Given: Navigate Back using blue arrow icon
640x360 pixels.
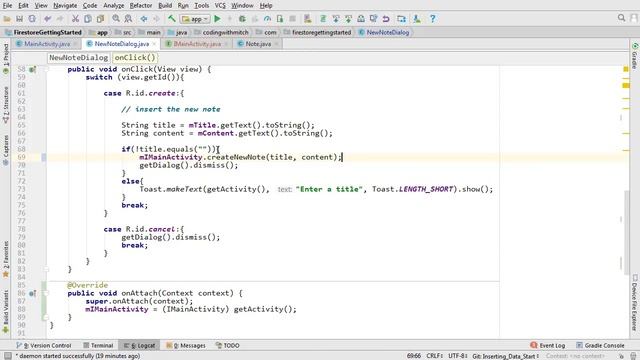Looking at the screenshot, I should [x=144, y=19].
